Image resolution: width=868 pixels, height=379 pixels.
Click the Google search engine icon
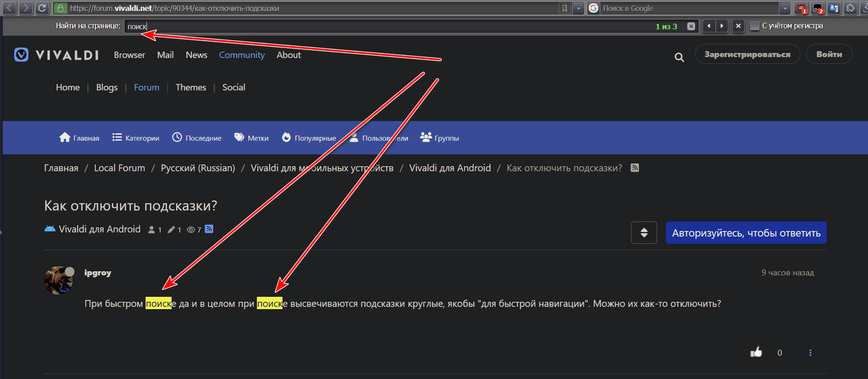(x=593, y=8)
